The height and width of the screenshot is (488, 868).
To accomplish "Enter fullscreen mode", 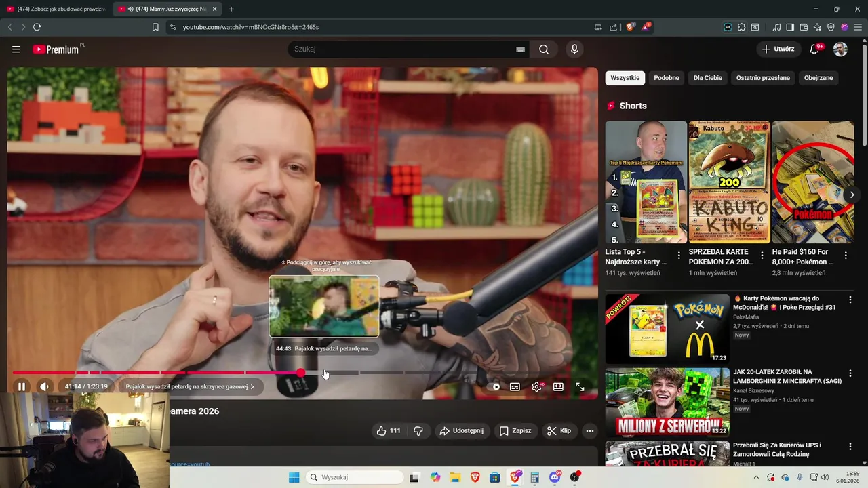I will tap(580, 386).
